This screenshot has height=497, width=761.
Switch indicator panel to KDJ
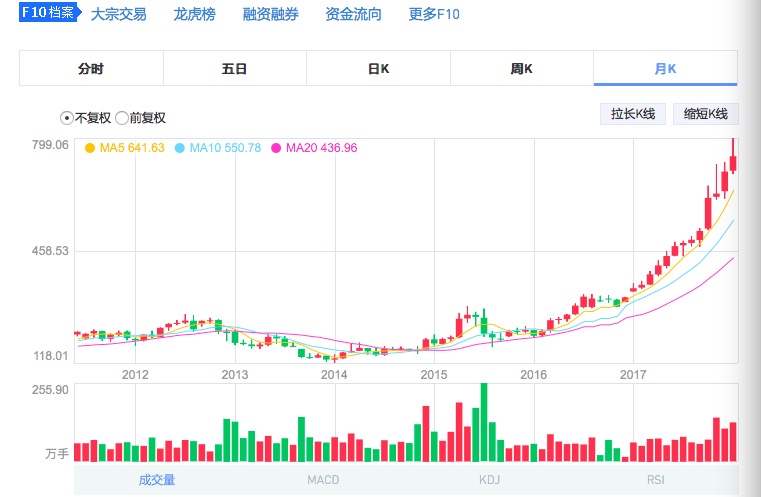click(x=489, y=480)
